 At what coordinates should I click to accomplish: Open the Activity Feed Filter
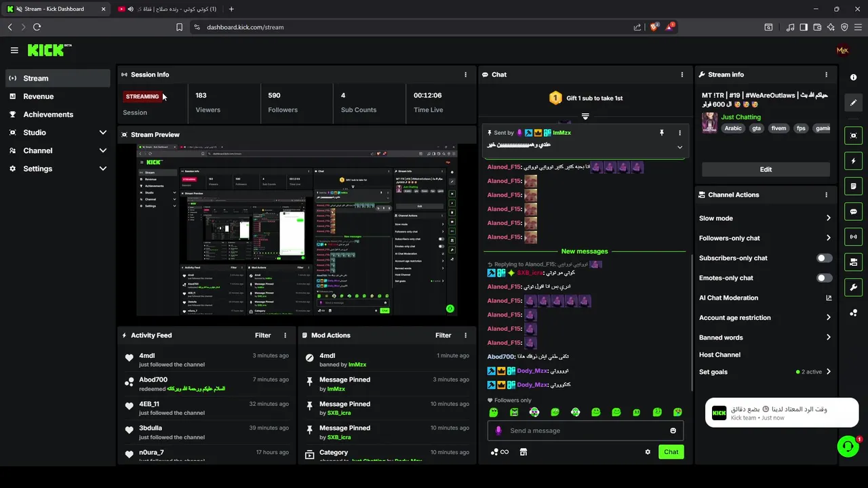[x=263, y=335]
